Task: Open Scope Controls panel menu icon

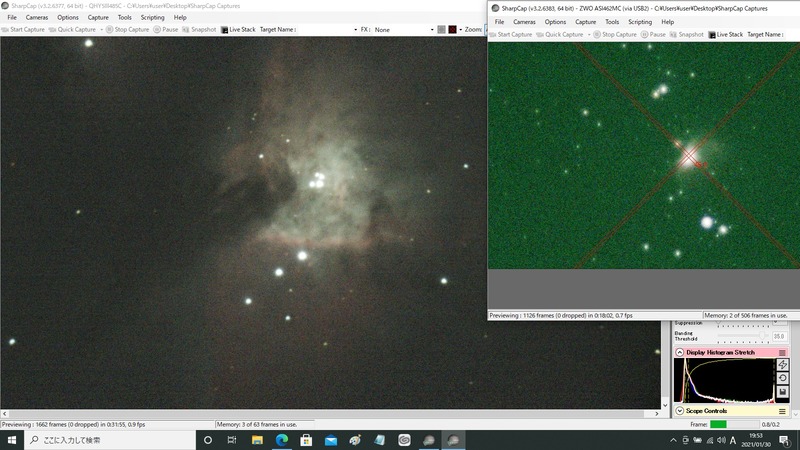Action: click(782, 411)
